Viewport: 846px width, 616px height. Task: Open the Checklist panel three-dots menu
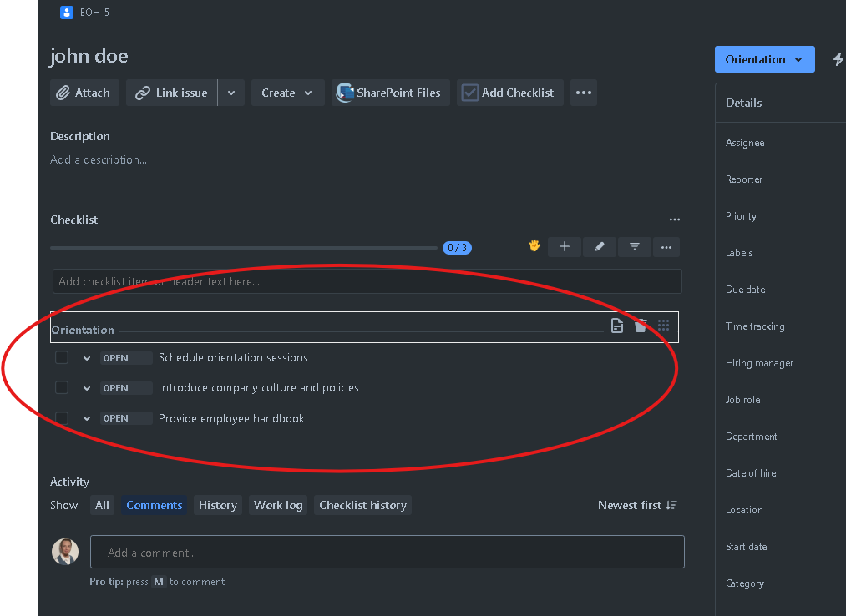(675, 220)
